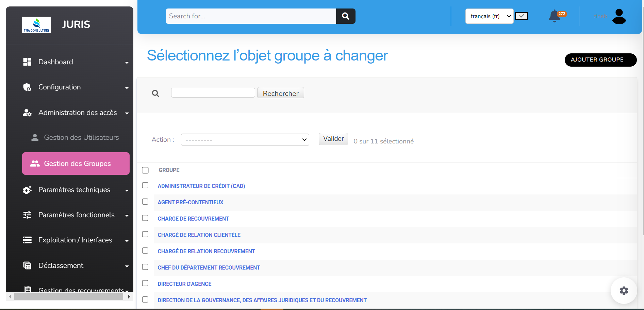Click the notification bell icon
The image size is (644, 310).
[555, 16]
